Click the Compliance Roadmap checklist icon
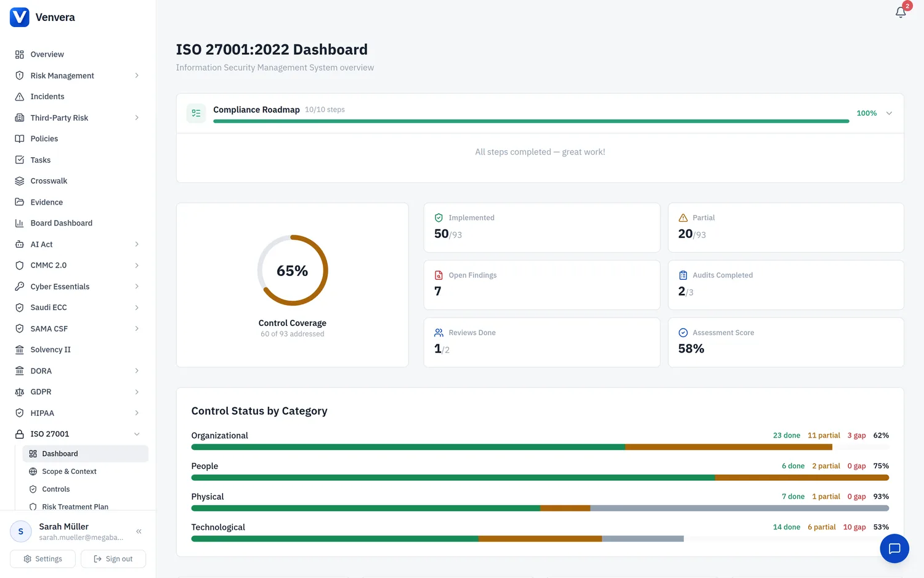The width and height of the screenshot is (924, 578). click(x=197, y=113)
